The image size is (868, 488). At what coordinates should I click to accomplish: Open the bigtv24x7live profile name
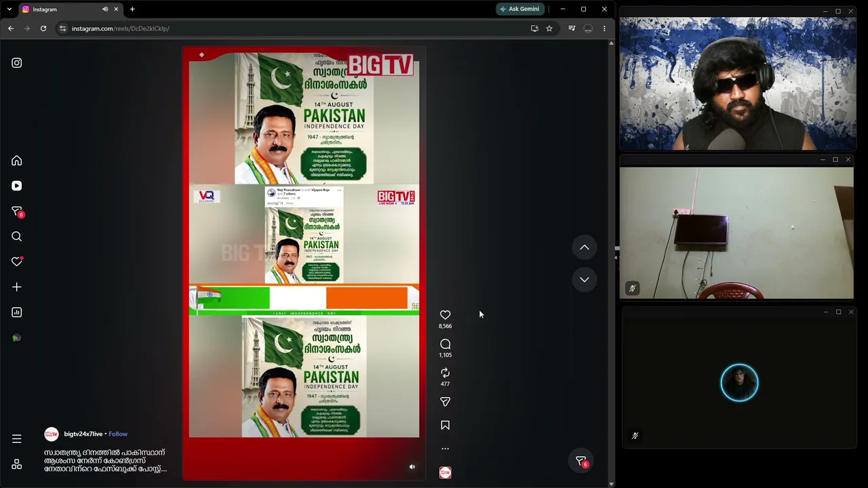pyautogui.click(x=83, y=434)
